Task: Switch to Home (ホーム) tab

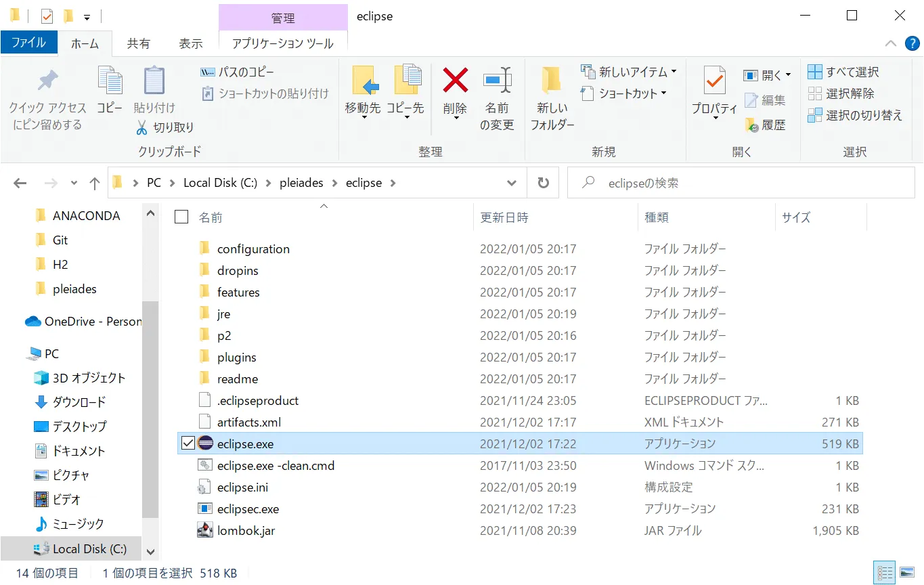Action: [85, 43]
